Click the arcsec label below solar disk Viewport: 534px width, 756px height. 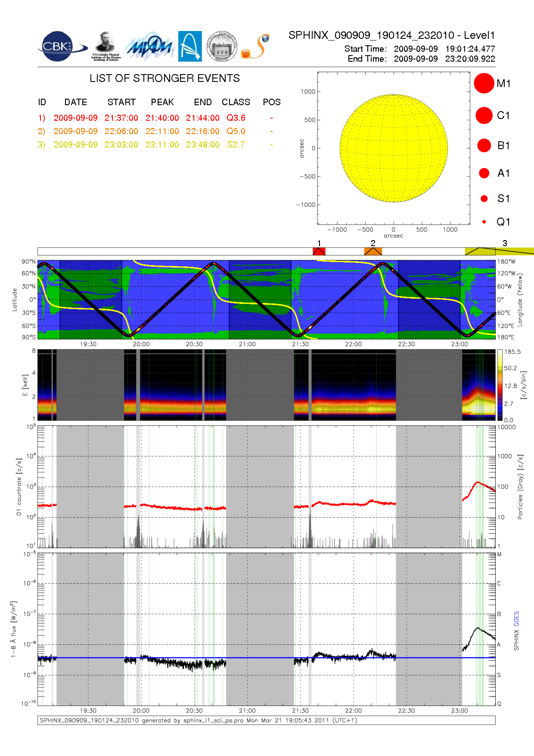pos(393,236)
